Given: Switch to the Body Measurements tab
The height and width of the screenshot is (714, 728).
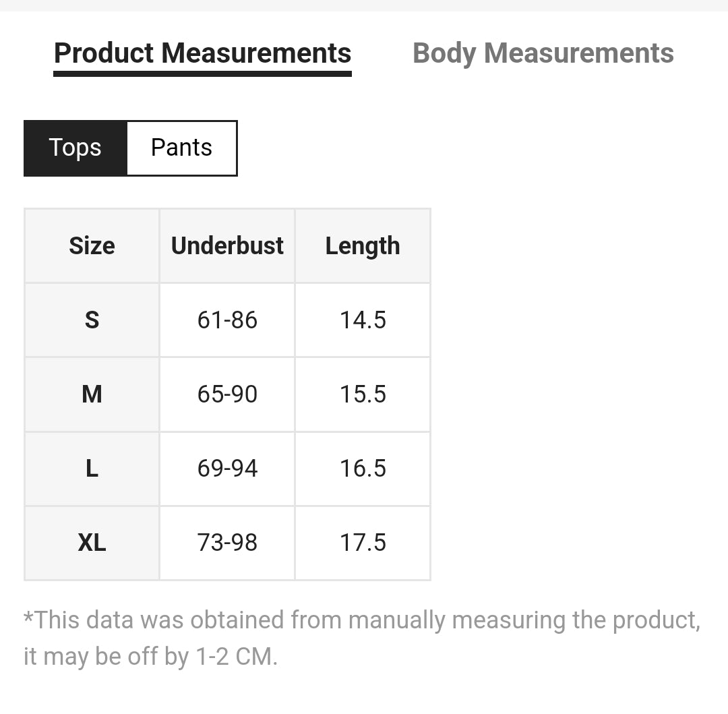Looking at the screenshot, I should 543,53.
